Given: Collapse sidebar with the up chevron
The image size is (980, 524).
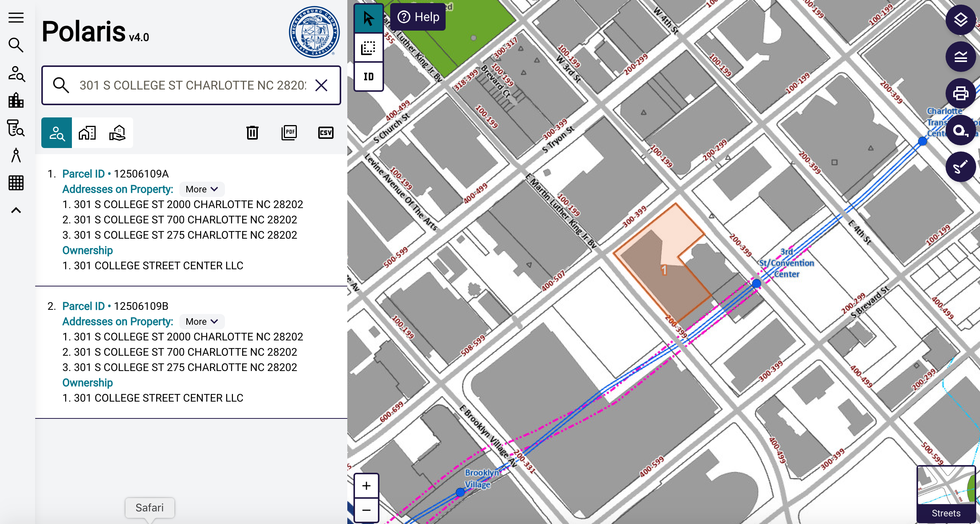Looking at the screenshot, I should (x=16, y=210).
